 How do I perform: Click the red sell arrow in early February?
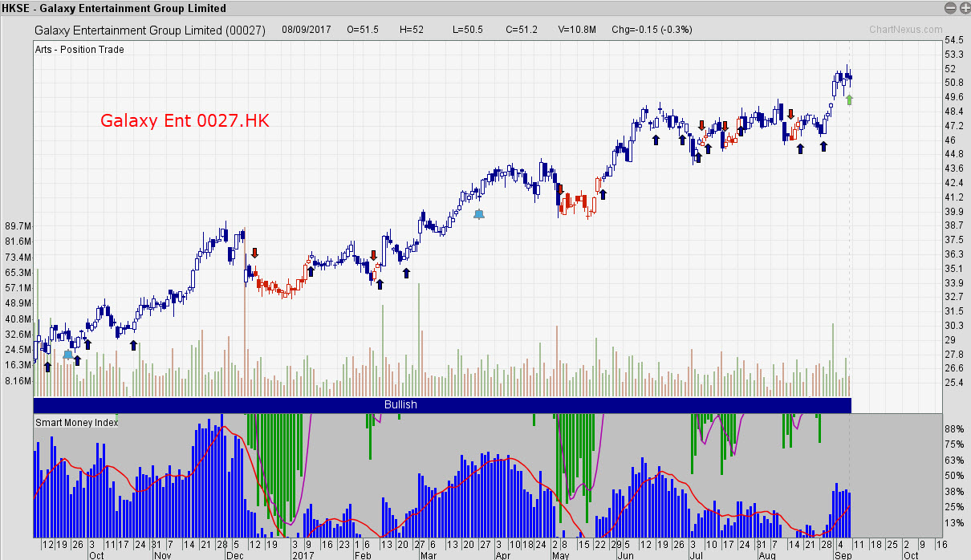[373, 255]
